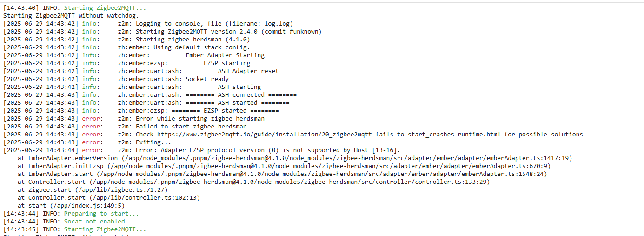Screen dimensions: 644x236
Task: Click the 'Socket ready' log line
Action: click(207, 79)
